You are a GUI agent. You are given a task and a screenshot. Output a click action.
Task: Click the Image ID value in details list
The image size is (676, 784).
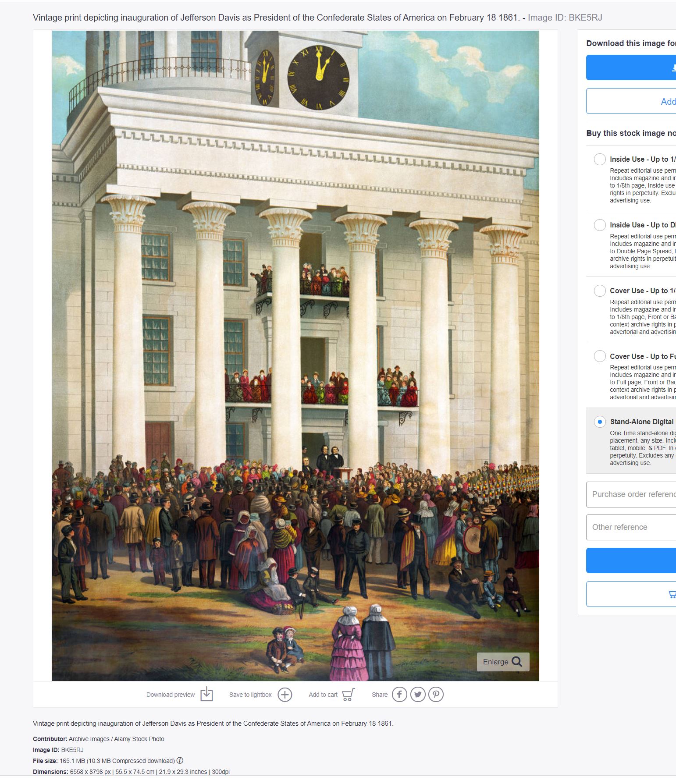point(72,750)
